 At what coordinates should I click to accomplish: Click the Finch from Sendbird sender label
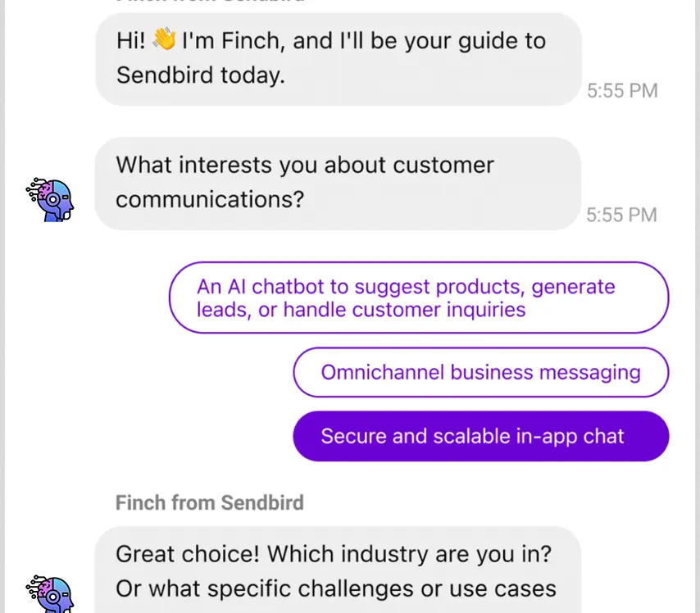pyautogui.click(x=209, y=502)
